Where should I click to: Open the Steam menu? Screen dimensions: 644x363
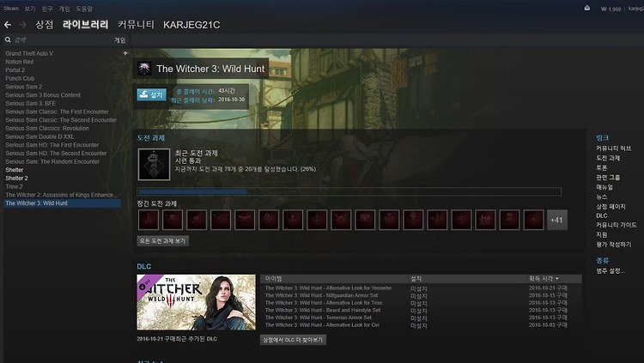(11, 9)
